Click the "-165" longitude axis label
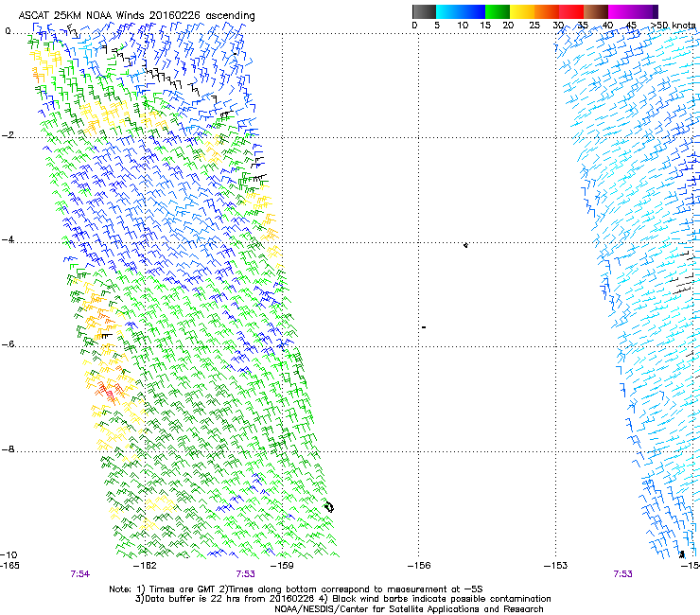This screenshot has width=700, height=615. click(x=9, y=566)
